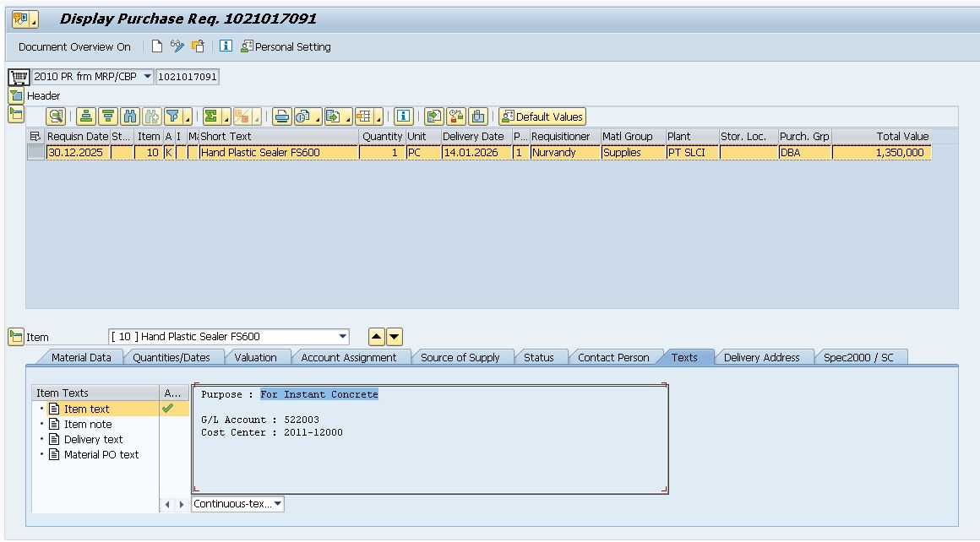Click the Sort Ascending toolbar icon
Viewport: 980px width, 542px height.
point(86,117)
